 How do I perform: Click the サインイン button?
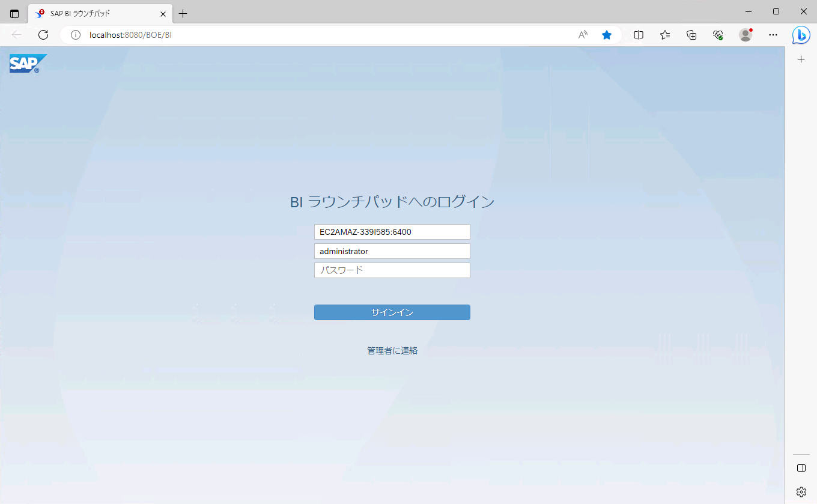tap(392, 312)
